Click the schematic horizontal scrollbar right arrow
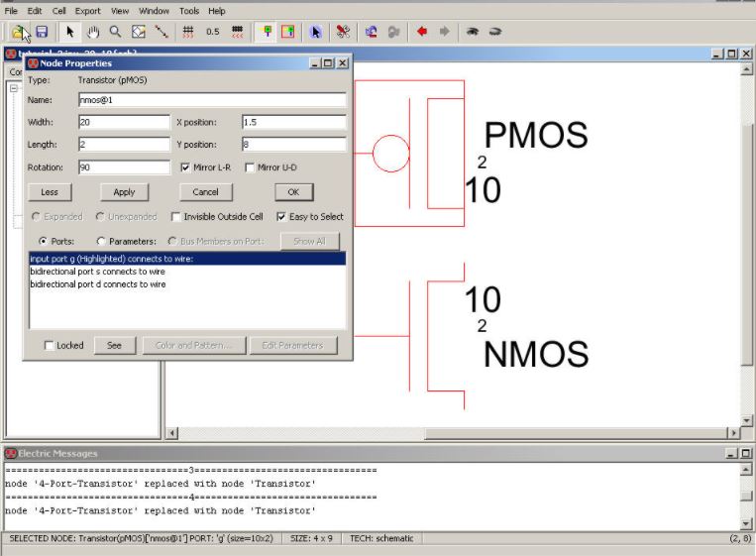 (x=733, y=433)
